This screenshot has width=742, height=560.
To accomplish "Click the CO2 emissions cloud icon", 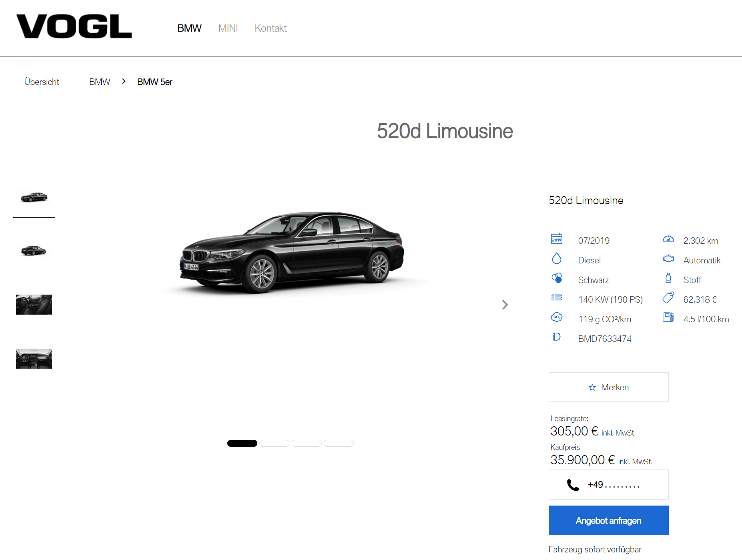I will 557,317.
